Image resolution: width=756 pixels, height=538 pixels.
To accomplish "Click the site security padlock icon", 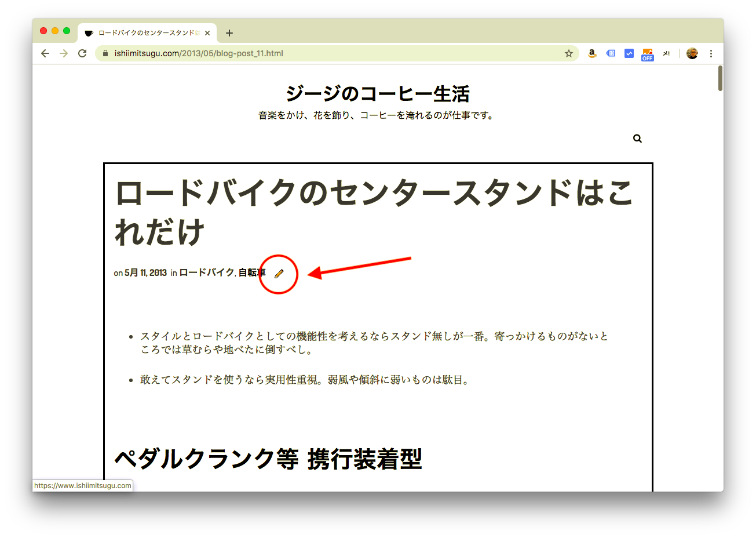I will pyautogui.click(x=105, y=53).
